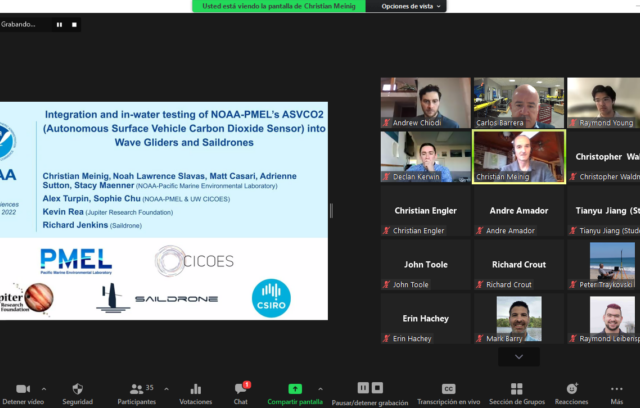Click Compartir pantalla green share icon
The image size is (640, 408).
[295, 389]
